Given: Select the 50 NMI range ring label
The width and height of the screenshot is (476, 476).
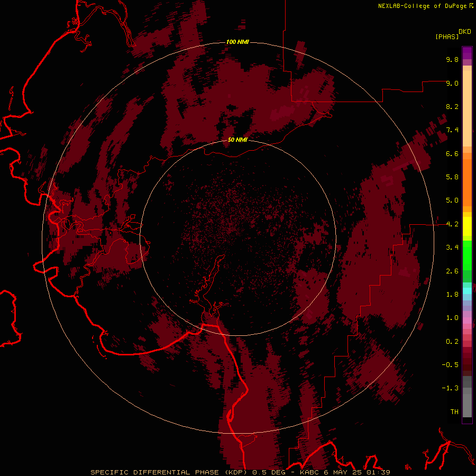Looking at the screenshot, I should tap(237, 140).
